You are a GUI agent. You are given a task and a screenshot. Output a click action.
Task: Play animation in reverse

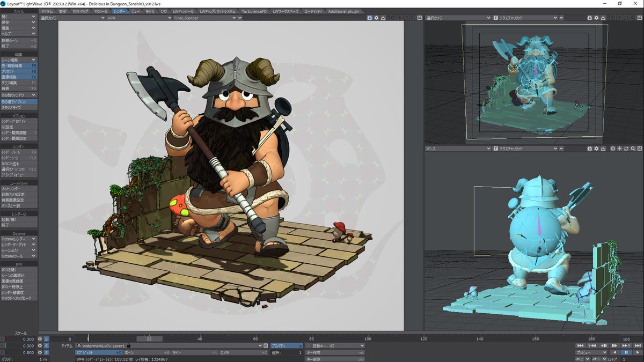click(614, 352)
